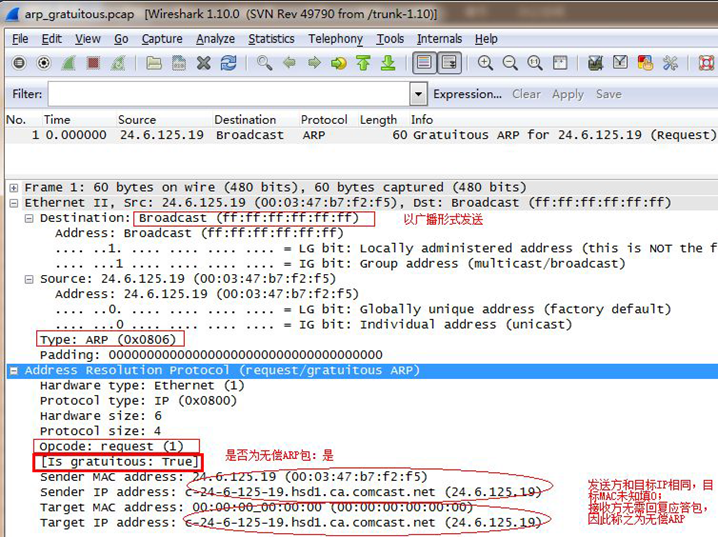
Task: Jump to the first packet
Action: (x=364, y=63)
